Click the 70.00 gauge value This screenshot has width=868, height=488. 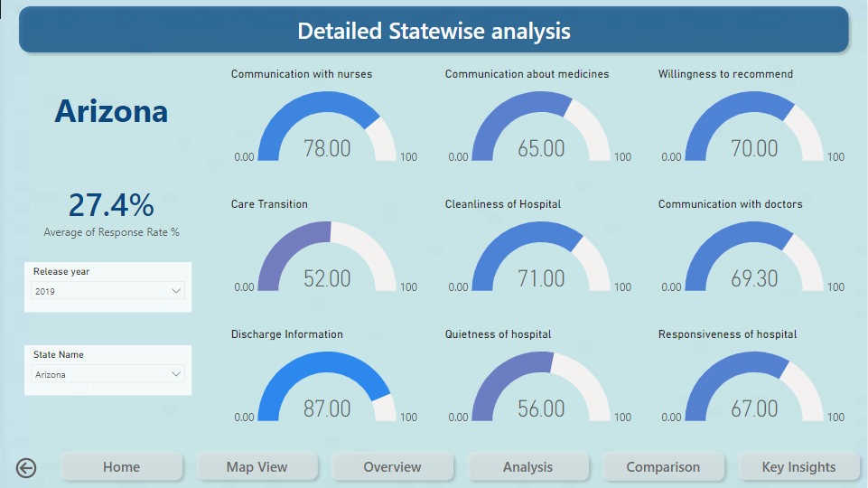pyautogui.click(x=754, y=148)
